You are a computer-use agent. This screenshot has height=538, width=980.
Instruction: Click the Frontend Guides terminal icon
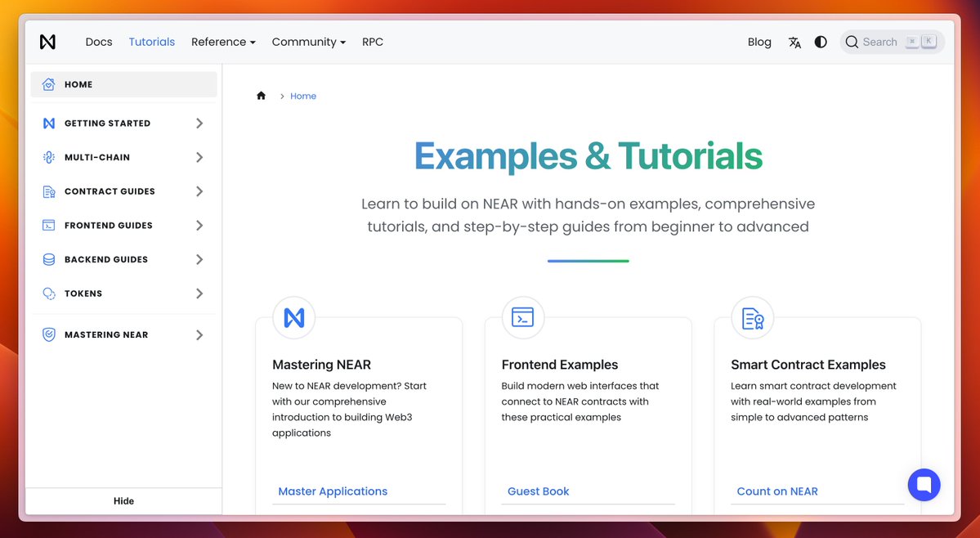click(49, 225)
